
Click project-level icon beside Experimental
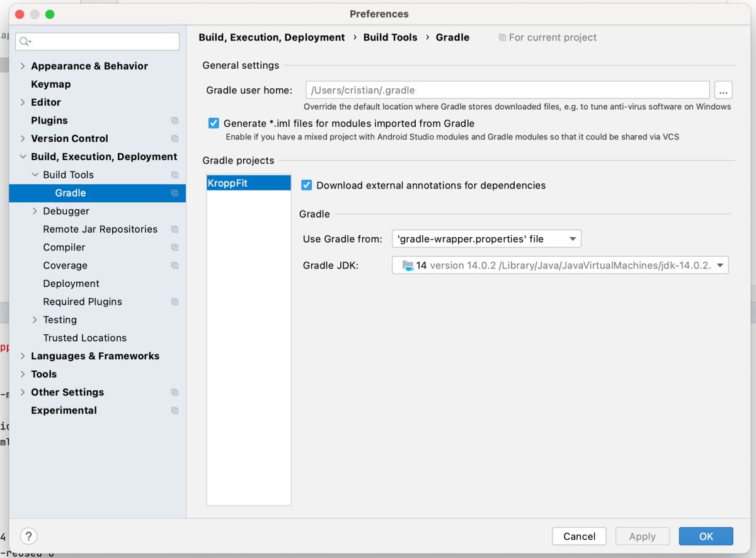pyautogui.click(x=175, y=410)
